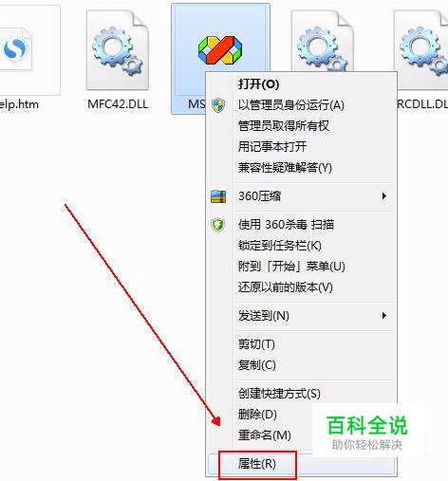Select the MFC42.DLL file icon

(118, 50)
